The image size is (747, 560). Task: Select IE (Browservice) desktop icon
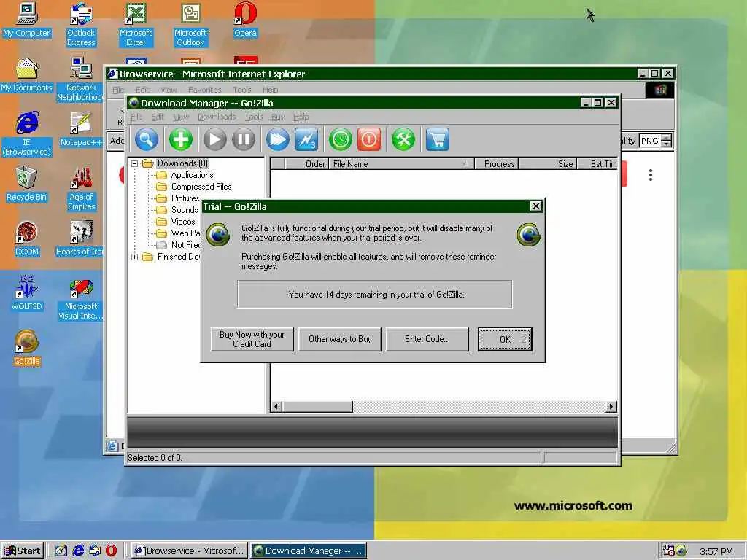point(27,134)
